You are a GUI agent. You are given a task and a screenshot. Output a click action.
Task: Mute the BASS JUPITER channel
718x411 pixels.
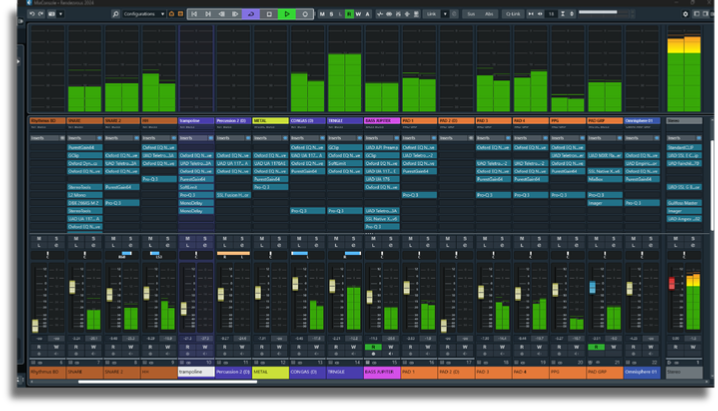373,239
